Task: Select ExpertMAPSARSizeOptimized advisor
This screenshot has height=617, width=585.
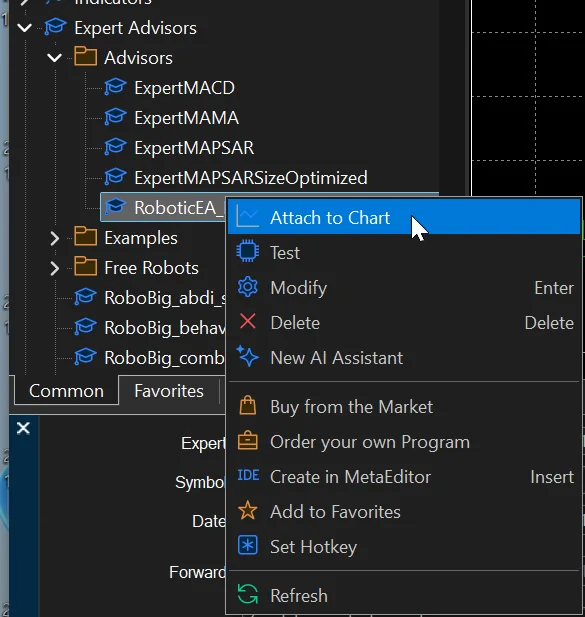Action: click(251, 178)
